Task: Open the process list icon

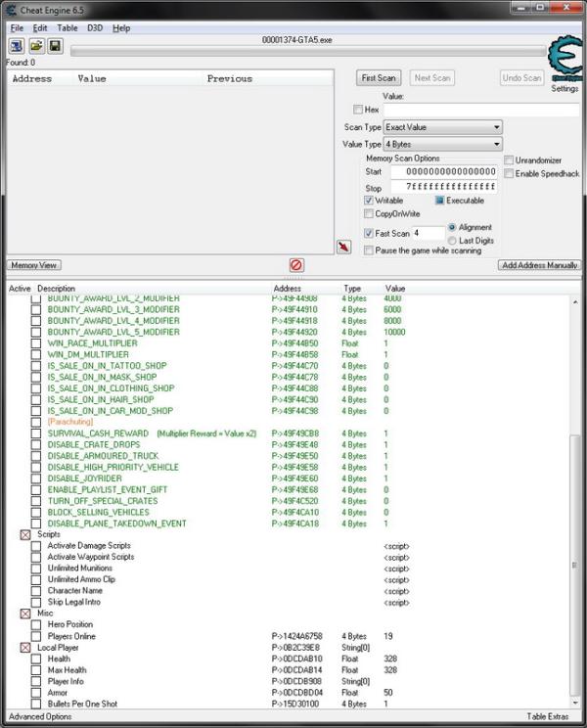Action: pyautogui.click(x=17, y=46)
